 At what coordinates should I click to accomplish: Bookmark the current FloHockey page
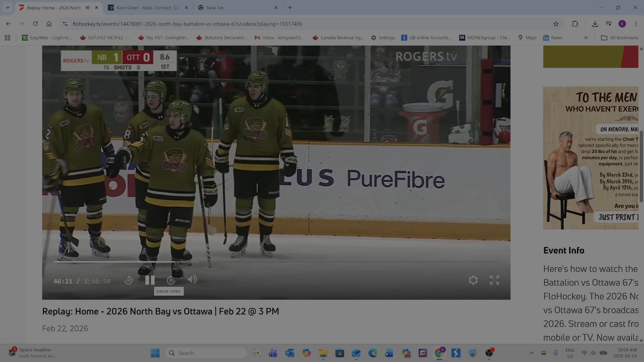point(556,24)
